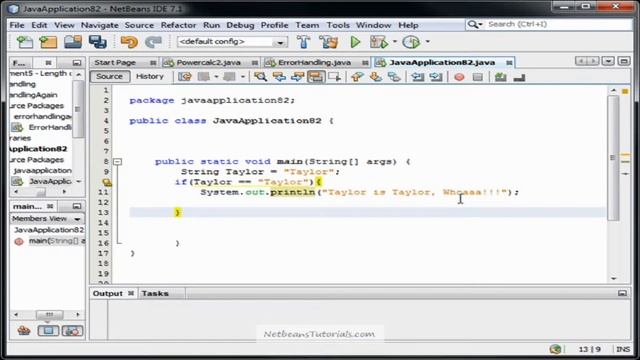The height and width of the screenshot is (360, 640).
Task: Show the open documents list dropdown
Action: (608, 61)
